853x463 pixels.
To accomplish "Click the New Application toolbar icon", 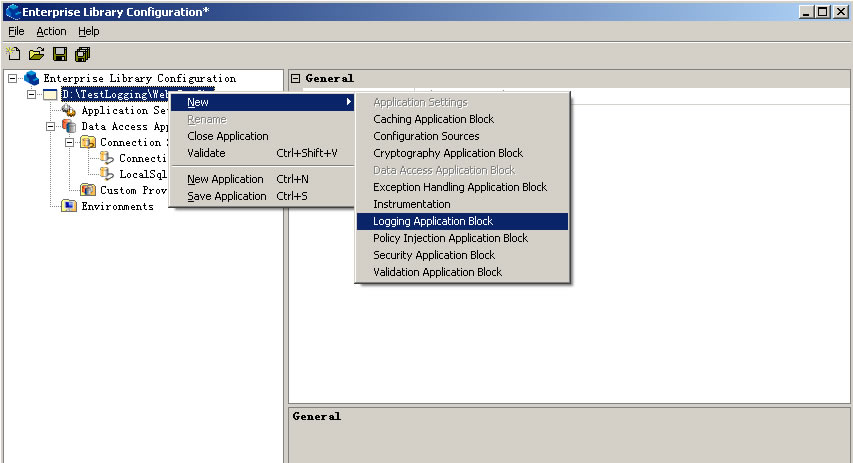I will coord(13,54).
